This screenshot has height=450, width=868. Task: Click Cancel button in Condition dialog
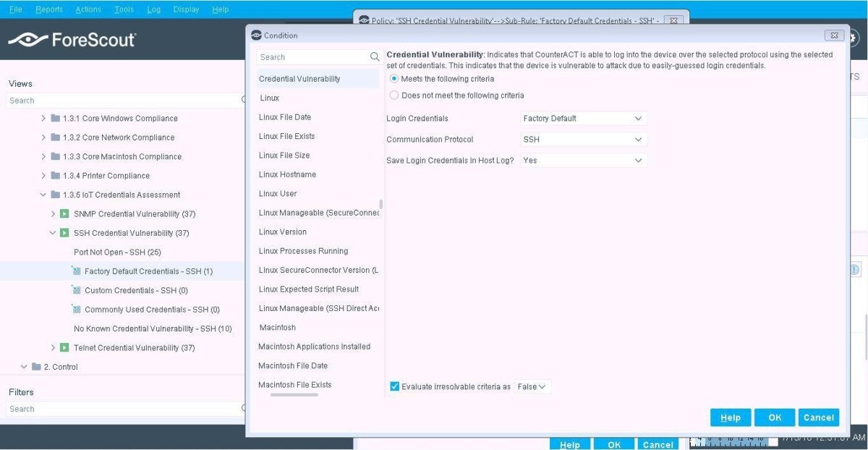(x=819, y=417)
